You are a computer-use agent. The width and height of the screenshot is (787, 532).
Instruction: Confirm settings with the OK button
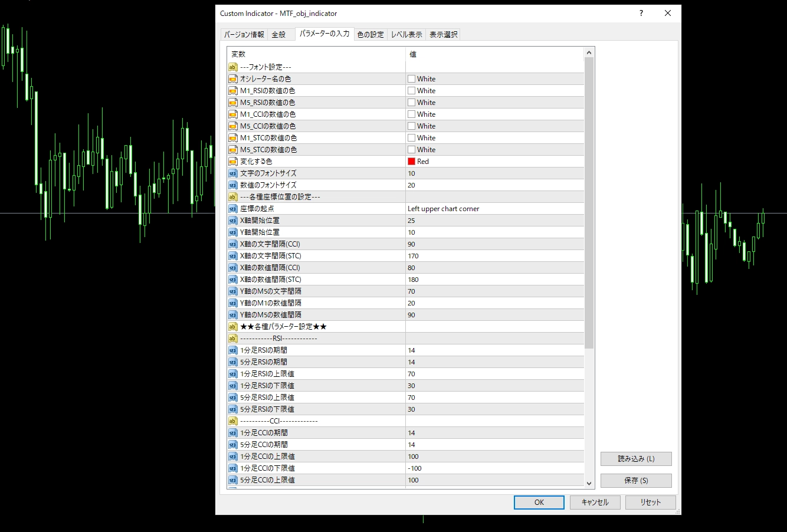tap(539, 503)
